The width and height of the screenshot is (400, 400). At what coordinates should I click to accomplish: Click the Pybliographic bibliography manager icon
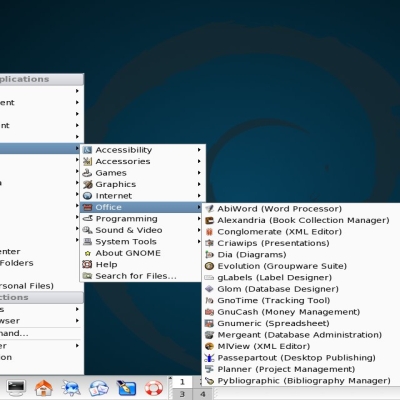tap(209, 381)
